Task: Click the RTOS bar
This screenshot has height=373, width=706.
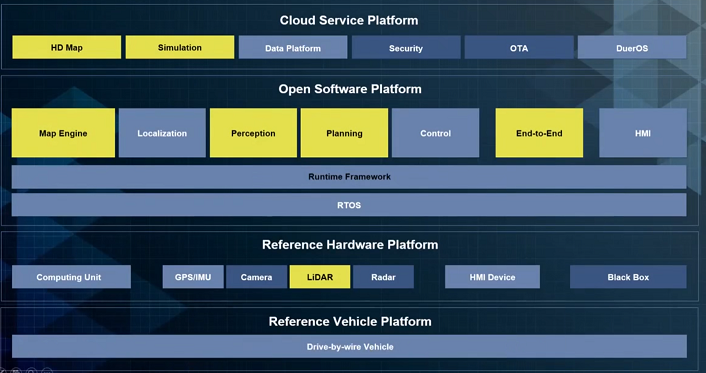Action: 349,205
